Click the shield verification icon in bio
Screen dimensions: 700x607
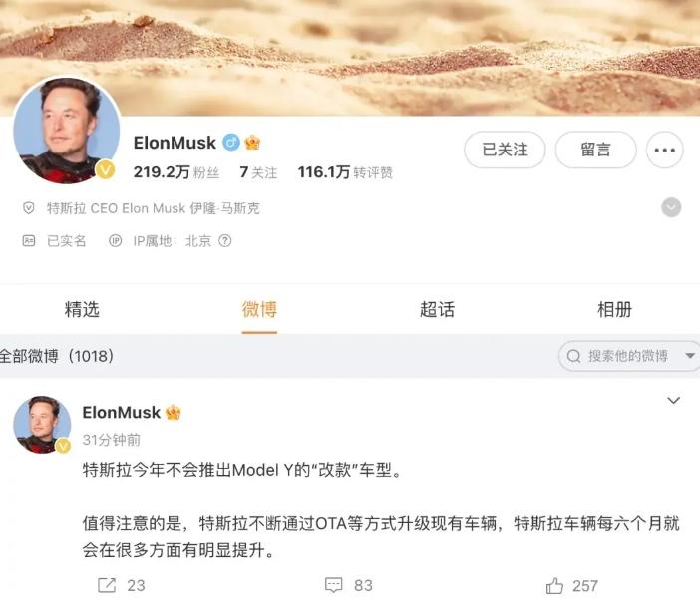(29, 208)
